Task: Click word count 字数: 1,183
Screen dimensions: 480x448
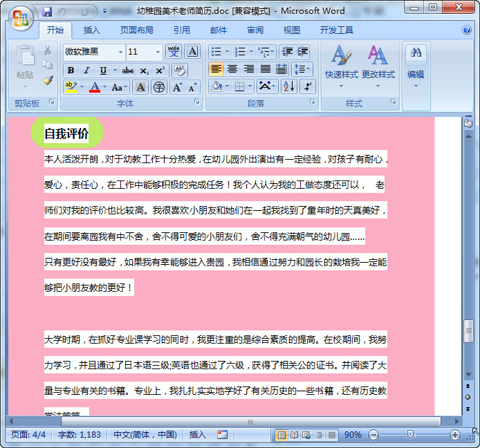Action: click(x=80, y=435)
